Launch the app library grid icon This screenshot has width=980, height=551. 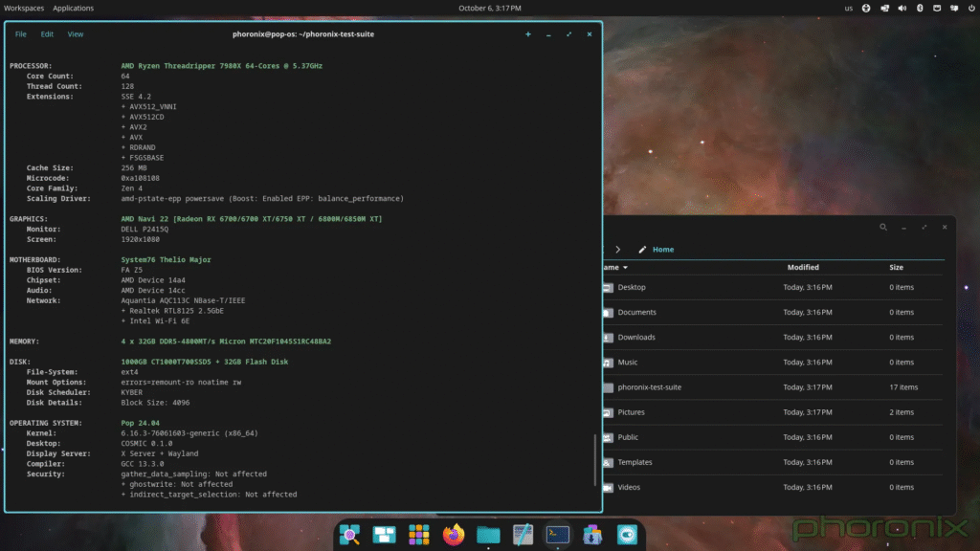pos(418,535)
